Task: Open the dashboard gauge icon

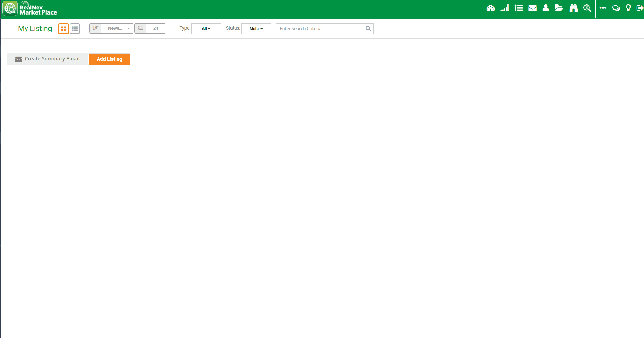Action: (490, 8)
